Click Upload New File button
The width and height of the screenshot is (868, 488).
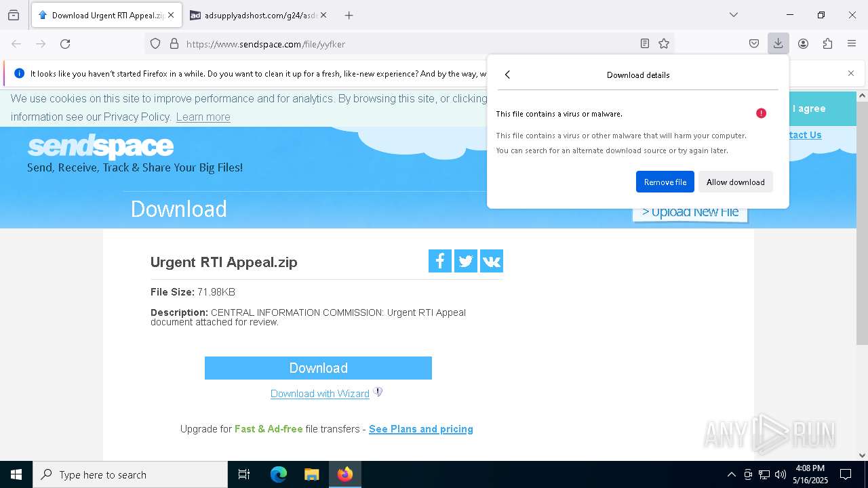tap(690, 212)
